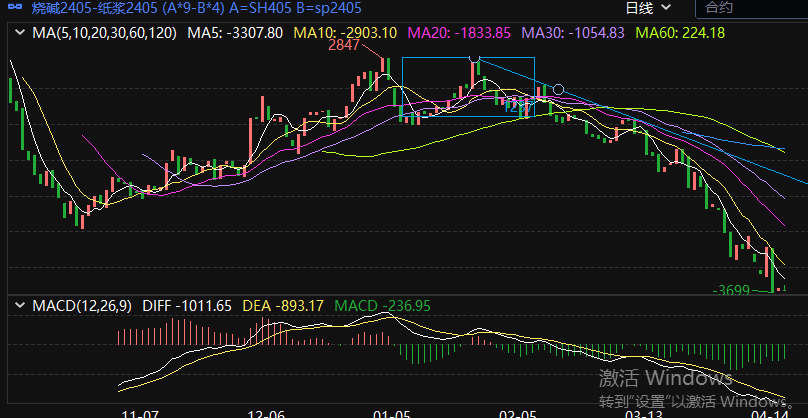Collapse the MACD indicator panel chevron

(20, 305)
